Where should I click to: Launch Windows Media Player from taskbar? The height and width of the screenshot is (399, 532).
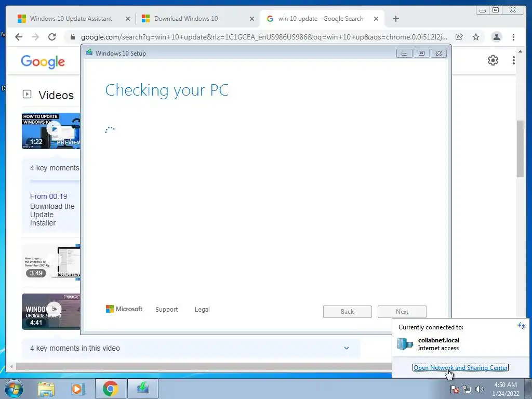point(77,389)
